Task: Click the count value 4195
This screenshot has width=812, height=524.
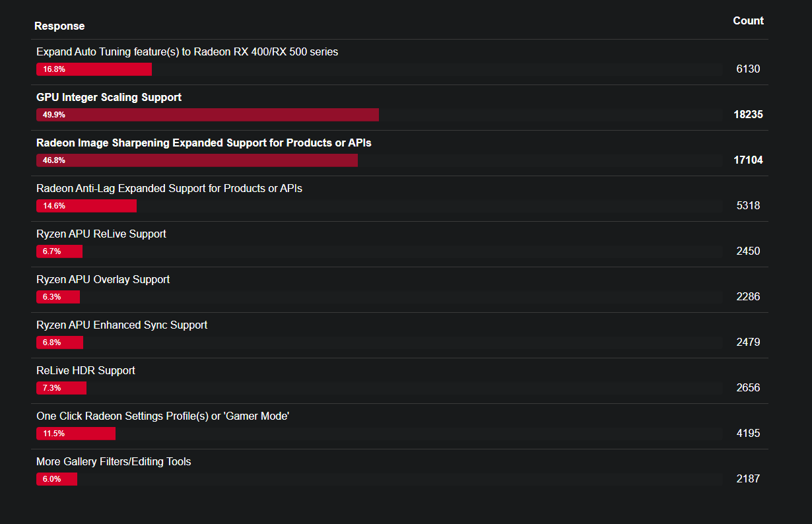Action: [x=748, y=433]
